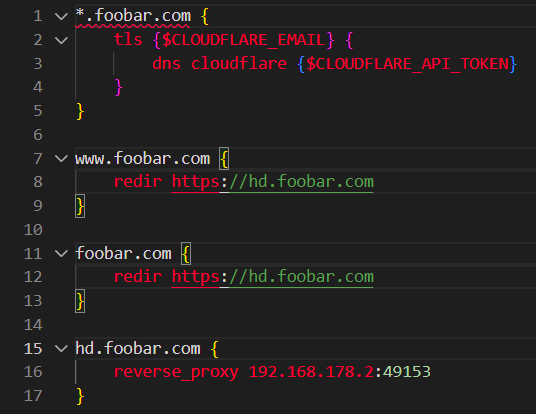Click the {$CLOUDFLARE_EMAIL} placeholder
The height and width of the screenshot is (414, 536).
click(x=243, y=40)
